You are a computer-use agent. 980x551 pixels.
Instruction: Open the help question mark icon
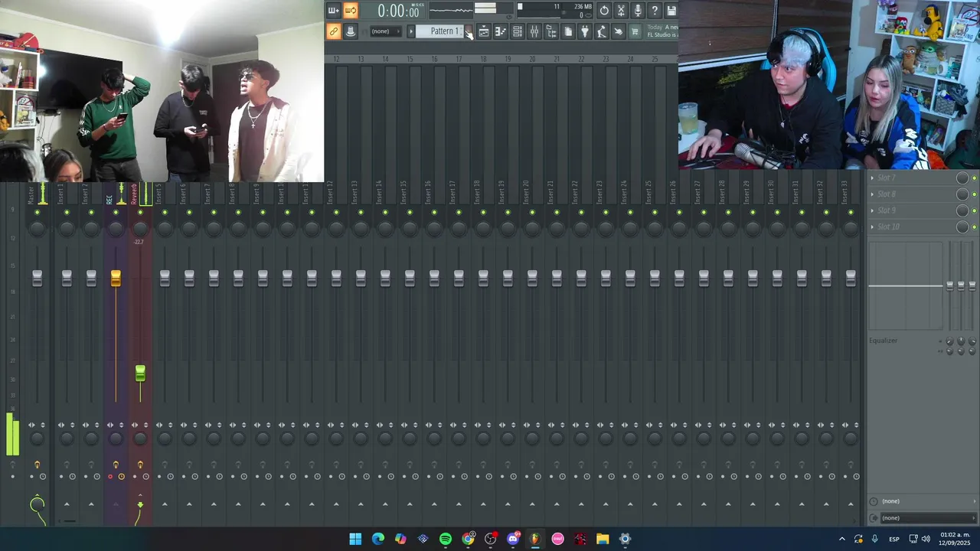point(655,11)
